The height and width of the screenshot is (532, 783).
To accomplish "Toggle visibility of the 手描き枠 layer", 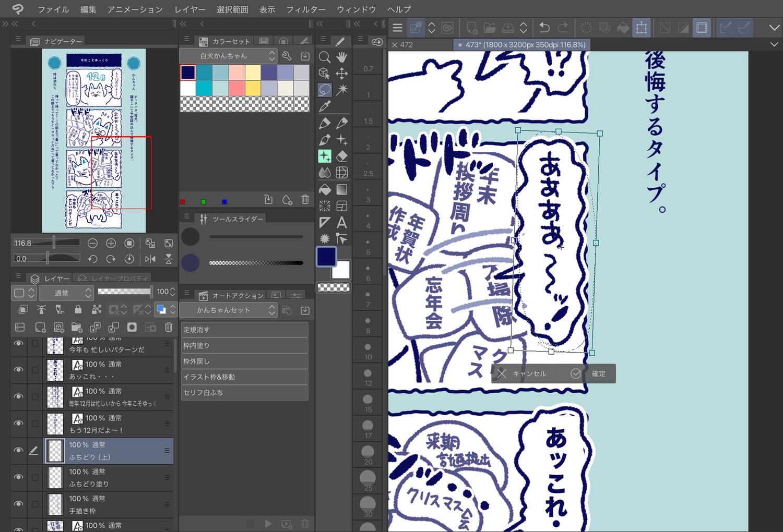I will click(18, 504).
